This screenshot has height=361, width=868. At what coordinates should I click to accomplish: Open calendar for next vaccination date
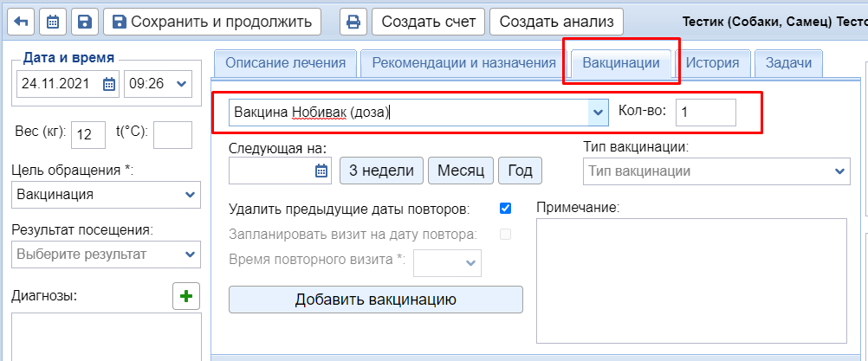[x=321, y=171]
